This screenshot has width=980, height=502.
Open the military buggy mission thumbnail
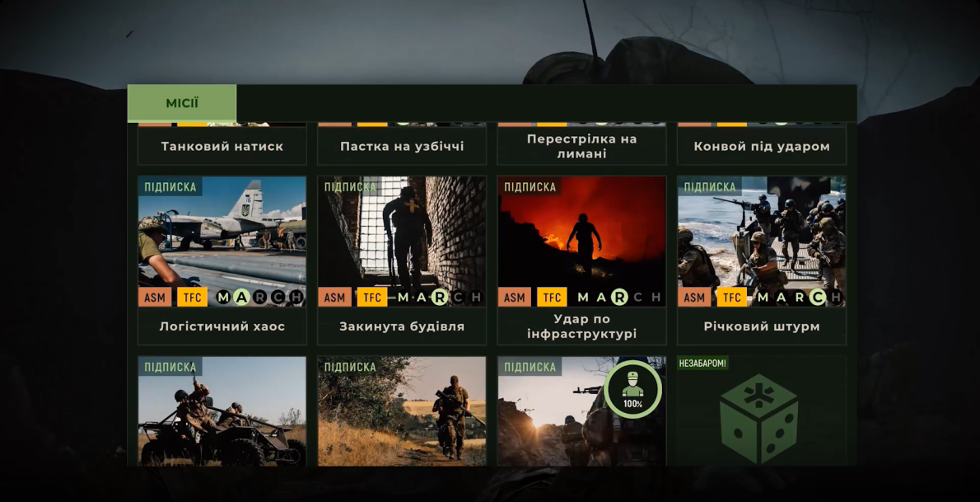pyautogui.click(x=222, y=411)
